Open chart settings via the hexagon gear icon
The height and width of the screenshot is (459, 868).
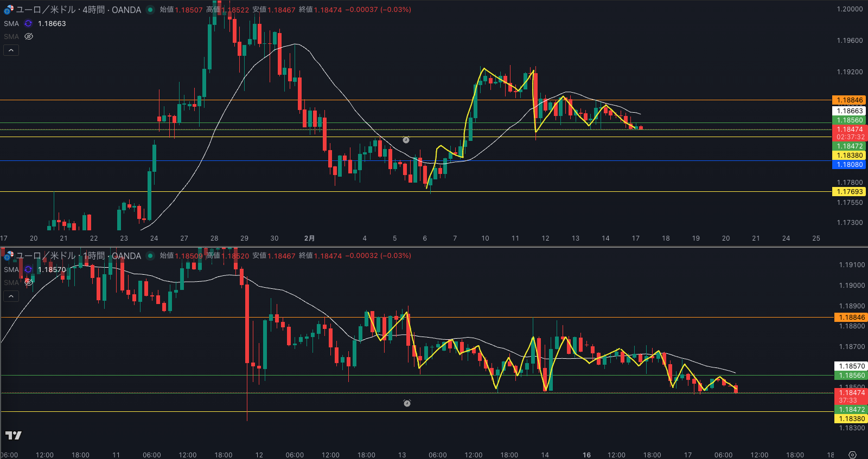pyautogui.click(x=852, y=455)
